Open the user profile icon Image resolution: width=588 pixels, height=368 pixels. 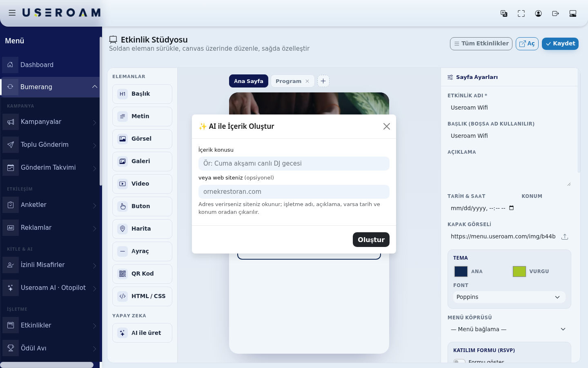tap(538, 13)
